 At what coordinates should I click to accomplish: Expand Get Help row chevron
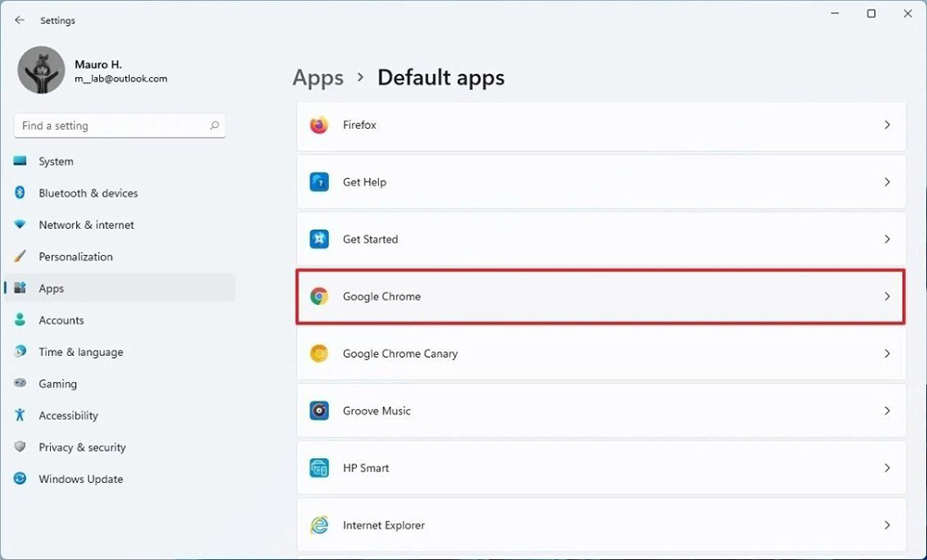click(887, 182)
